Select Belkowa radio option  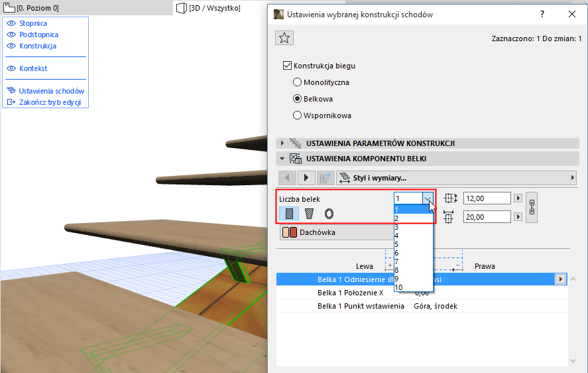coord(297,99)
